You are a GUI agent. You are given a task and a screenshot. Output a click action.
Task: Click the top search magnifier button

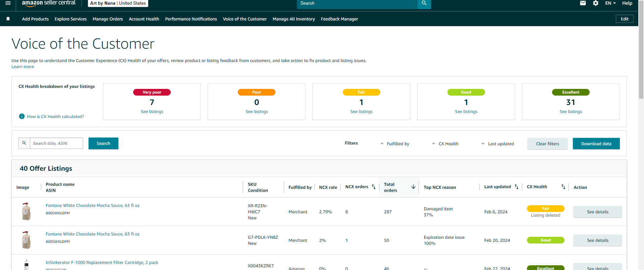tap(424, 3)
